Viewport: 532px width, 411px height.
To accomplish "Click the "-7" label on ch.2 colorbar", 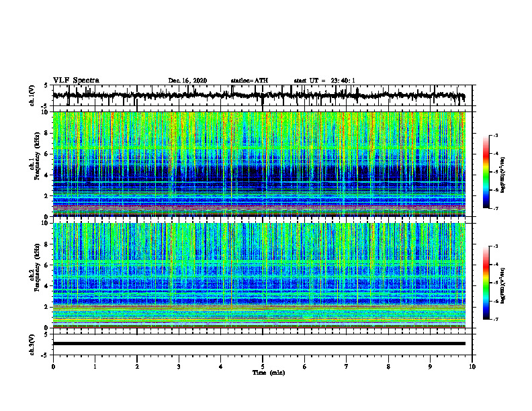I will [495, 319].
